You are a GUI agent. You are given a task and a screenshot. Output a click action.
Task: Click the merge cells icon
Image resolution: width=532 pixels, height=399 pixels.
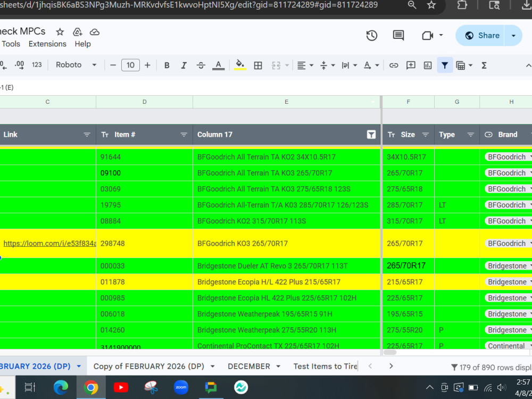coord(276,65)
